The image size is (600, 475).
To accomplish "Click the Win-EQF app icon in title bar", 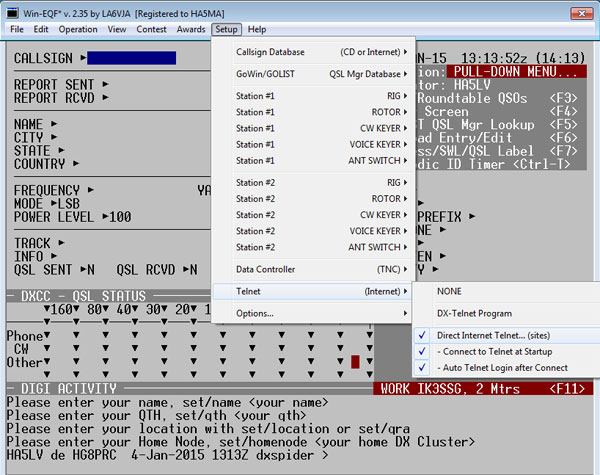I will (12, 14).
